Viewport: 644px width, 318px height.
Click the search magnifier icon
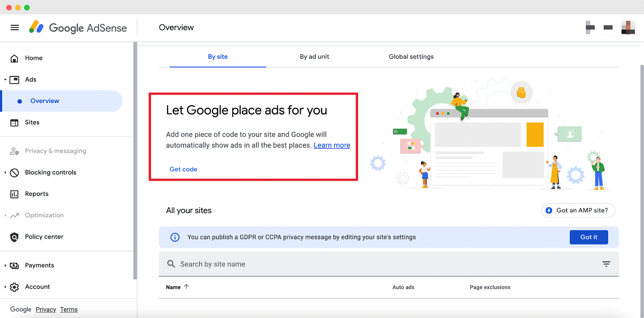pyautogui.click(x=171, y=264)
